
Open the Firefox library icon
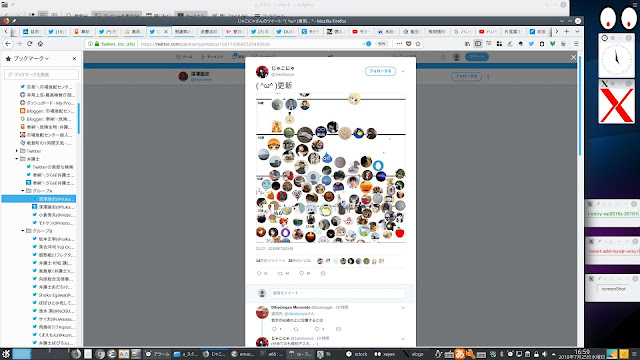(x=467, y=44)
